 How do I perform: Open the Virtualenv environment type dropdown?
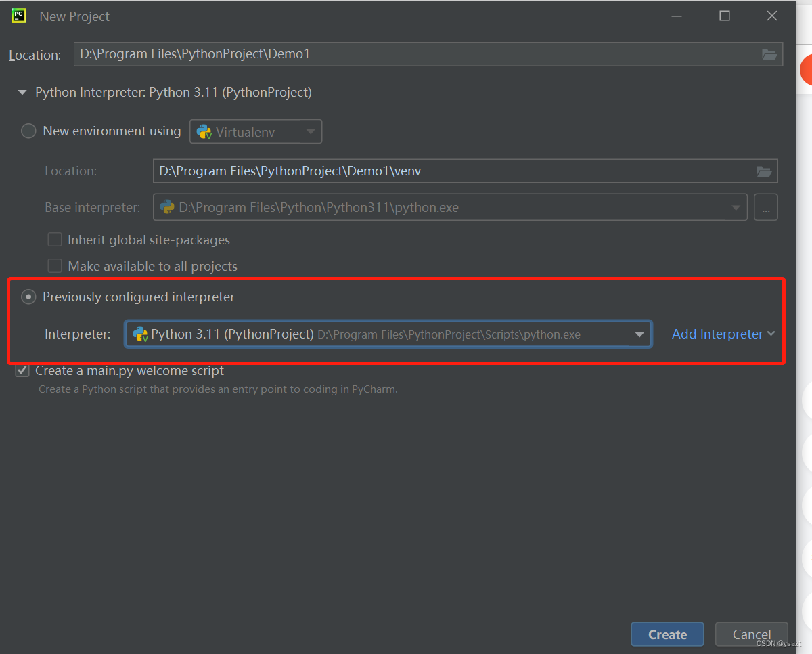256,132
